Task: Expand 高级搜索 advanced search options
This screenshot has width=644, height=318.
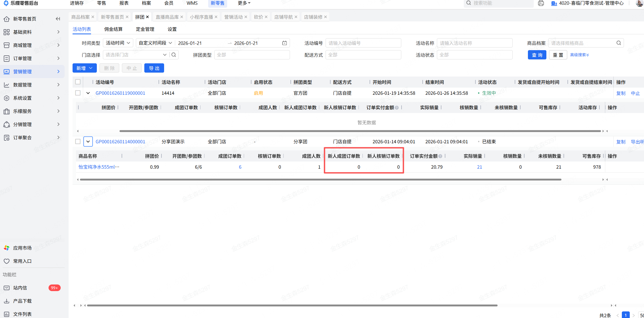Action: tap(579, 55)
